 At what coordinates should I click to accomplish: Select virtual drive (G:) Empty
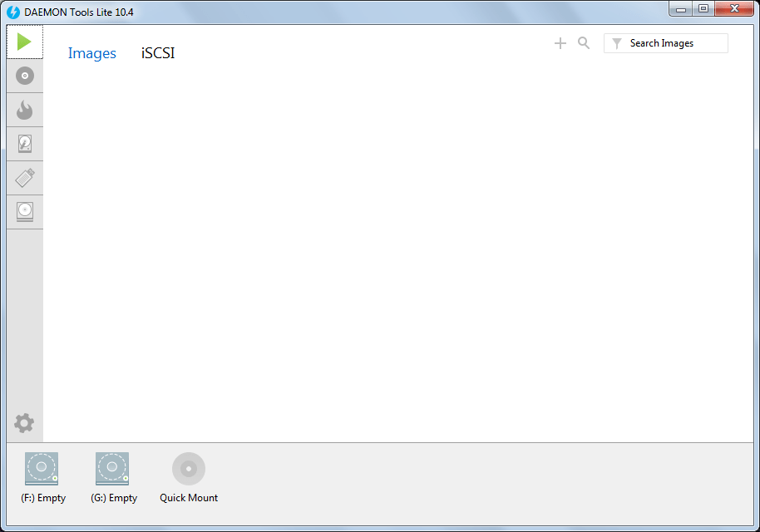(112, 468)
